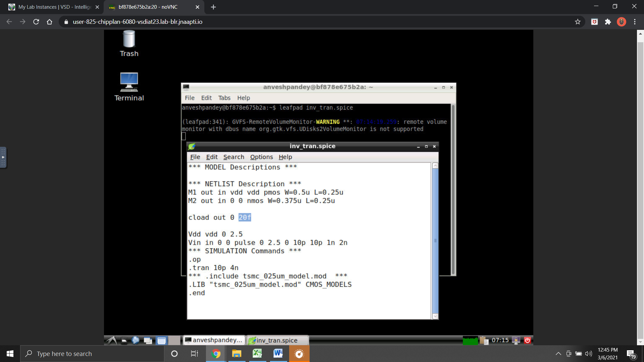
Task: Open the Tabs menu in the terminal
Action: click(224, 98)
